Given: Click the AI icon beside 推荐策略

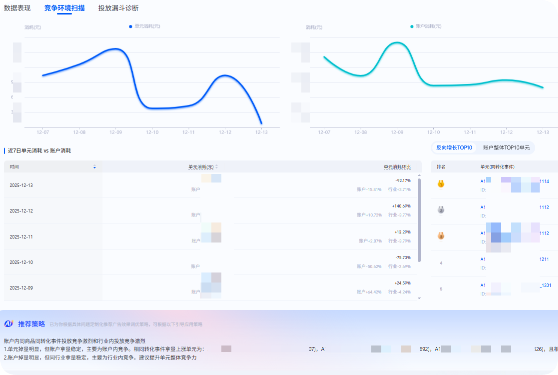Looking at the screenshot, I should [x=9, y=324].
